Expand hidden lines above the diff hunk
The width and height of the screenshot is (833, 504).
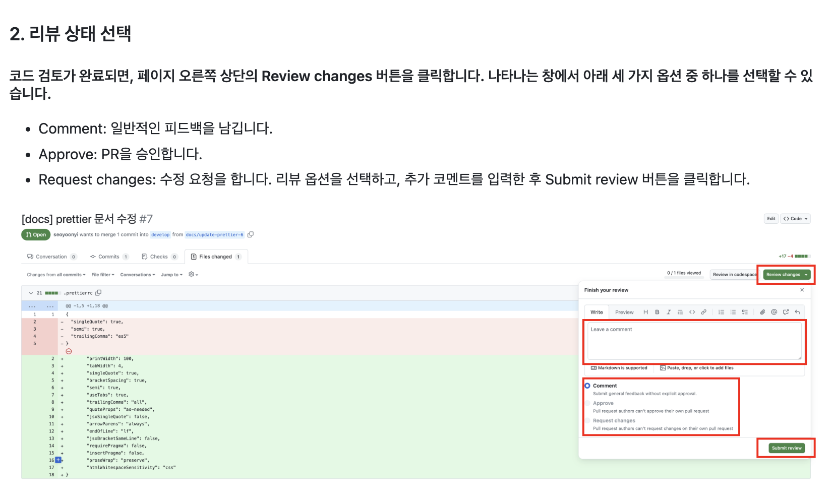[x=40, y=306]
